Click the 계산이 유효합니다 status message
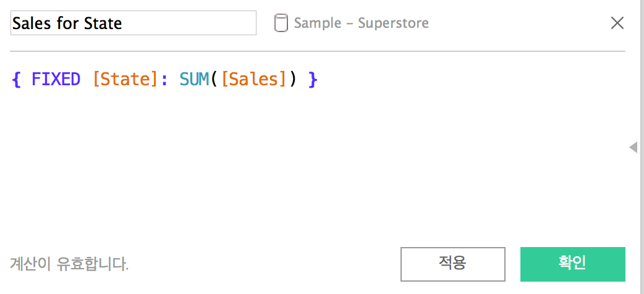The height and width of the screenshot is (294, 644). click(x=69, y=264)
